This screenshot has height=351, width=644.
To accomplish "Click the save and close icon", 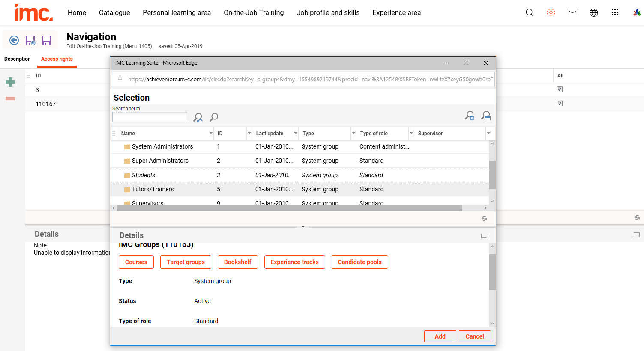I will point(30,40).
